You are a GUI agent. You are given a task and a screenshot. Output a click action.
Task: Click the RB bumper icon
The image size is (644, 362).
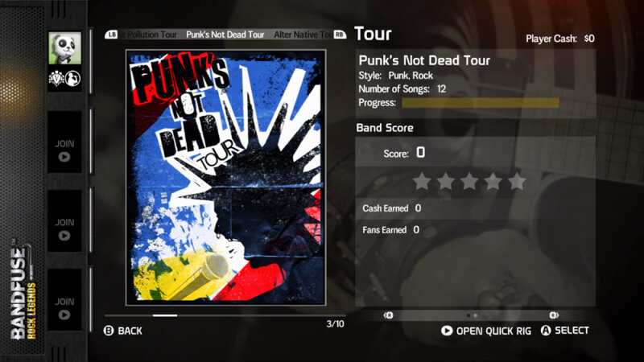pos(340,35)
